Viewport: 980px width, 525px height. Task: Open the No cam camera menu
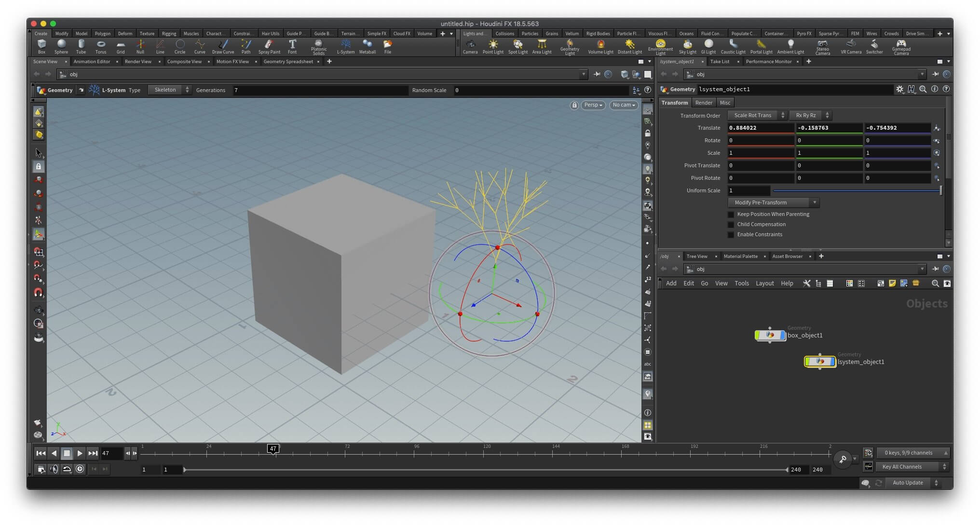[x=624, y=105]
